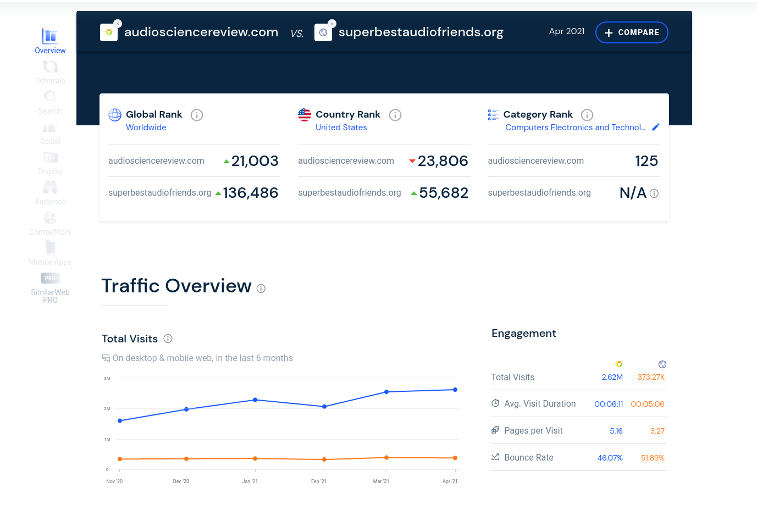The image size is (757, 532).
Task: Select the 21,003 global rank value
Action: [x=255, y=161]
